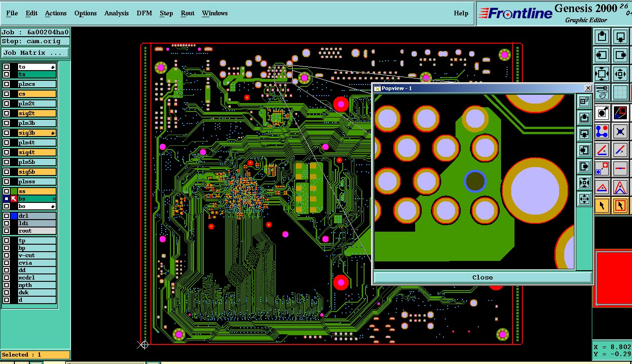
Task: Click the Step: cam.orig field
Action: (35, 41)
